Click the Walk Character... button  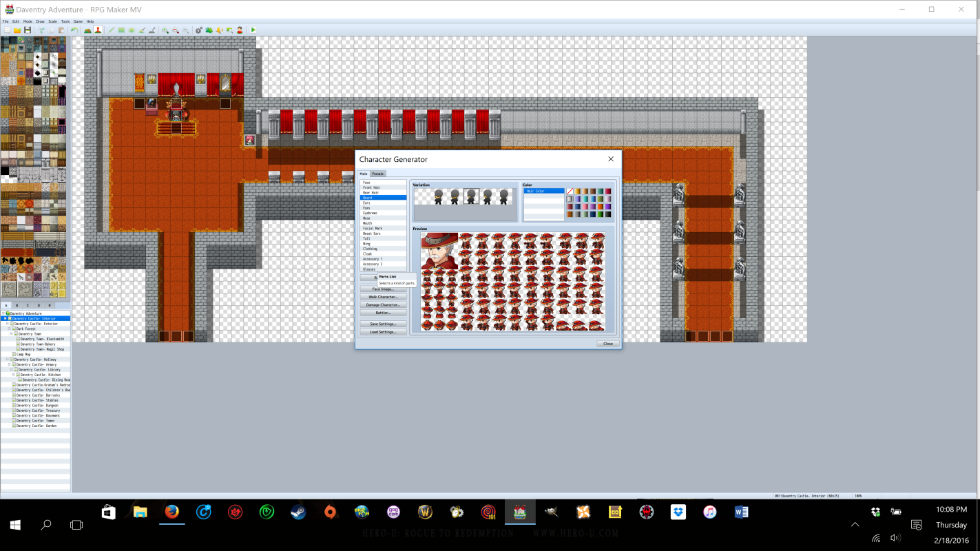pyautogui.click(x=383, y=297)
